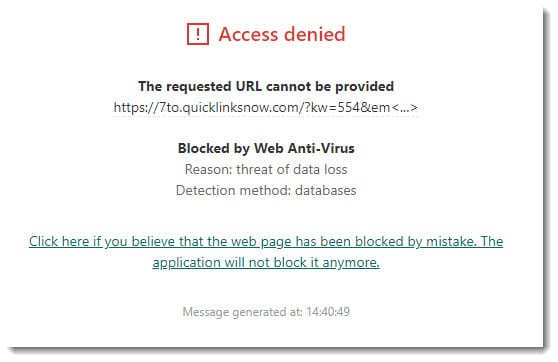Click the "threat of data loss" phrase

point(292,169)
